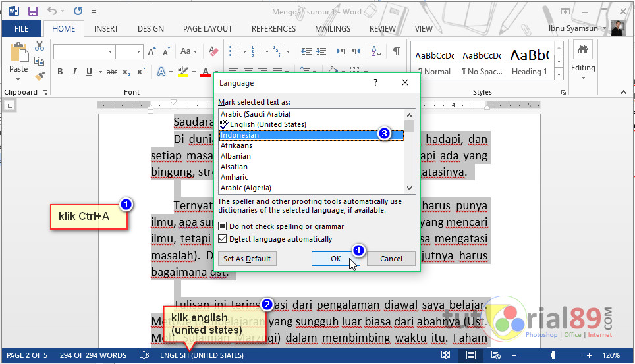The height and width of the screenshot is (364, 635).
Task: Switch to the REFERENCES tab
Action: pos(273,29)
